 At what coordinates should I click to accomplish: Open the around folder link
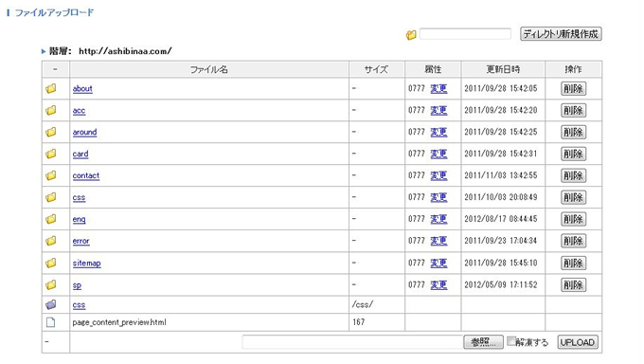click(x=84, y=132)
